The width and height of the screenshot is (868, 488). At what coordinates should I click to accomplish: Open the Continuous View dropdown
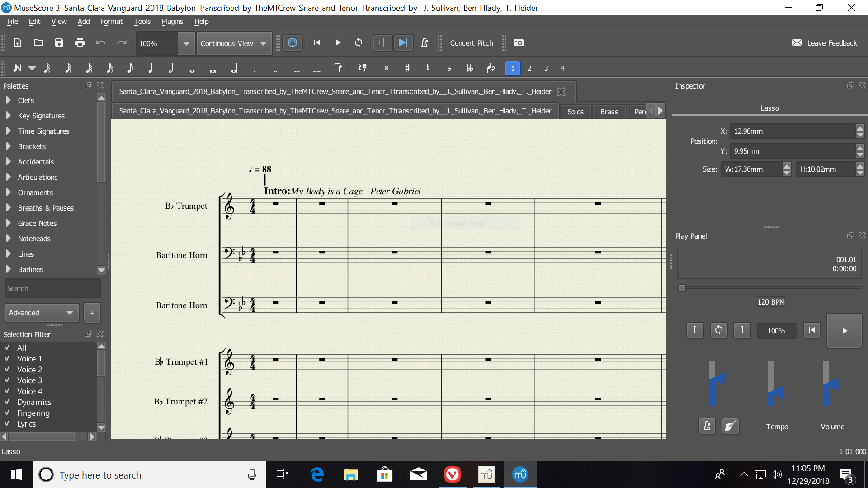234,43
